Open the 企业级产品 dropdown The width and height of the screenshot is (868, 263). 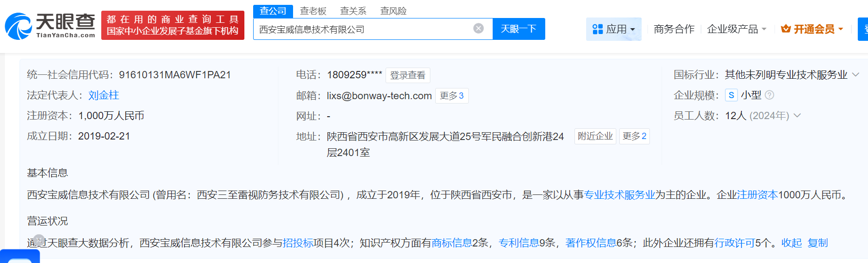coord(737,29)
